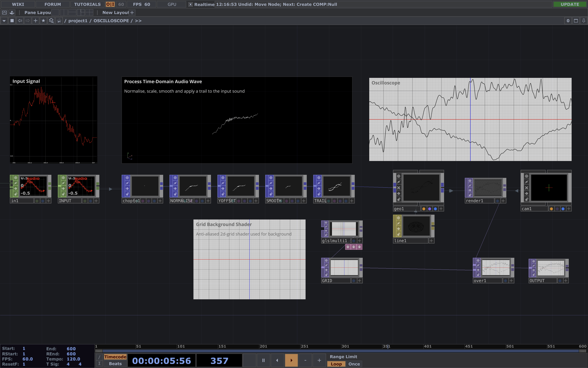Step back one frame with minus
This screenshot has width=588, height=368.
[x=305, y=360]
